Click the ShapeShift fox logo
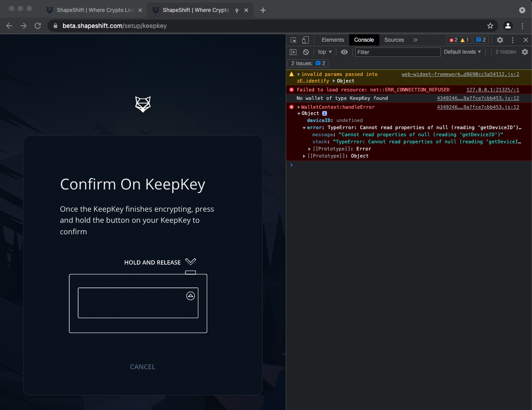Viewport: 532px width, 410px height. click(143, 104)
